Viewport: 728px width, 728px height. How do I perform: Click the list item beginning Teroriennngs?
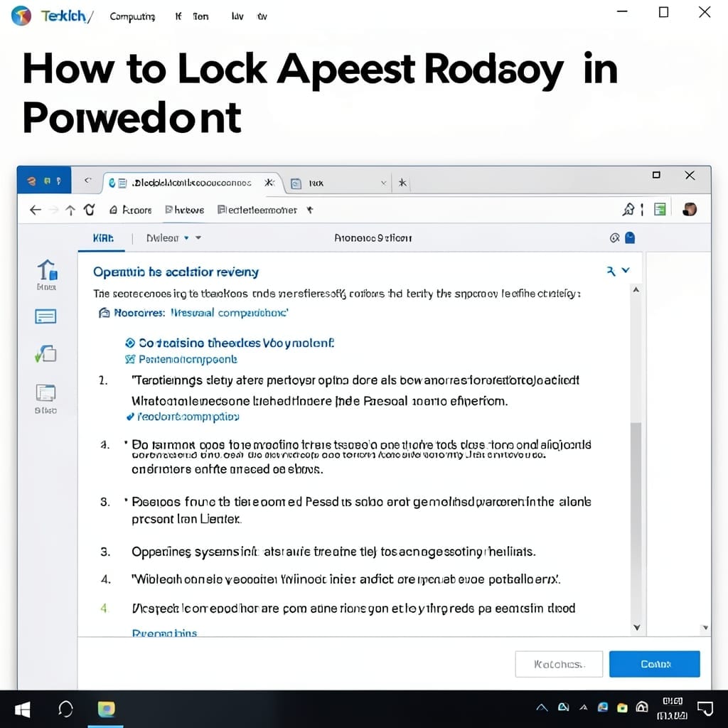coord(355,390)
